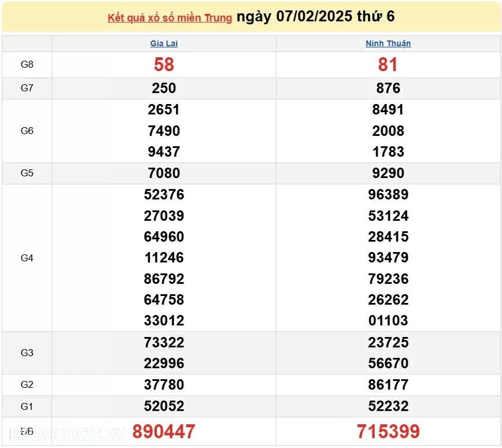Click the G6 row label
The image size is (502, 448).
pos(27,131)
